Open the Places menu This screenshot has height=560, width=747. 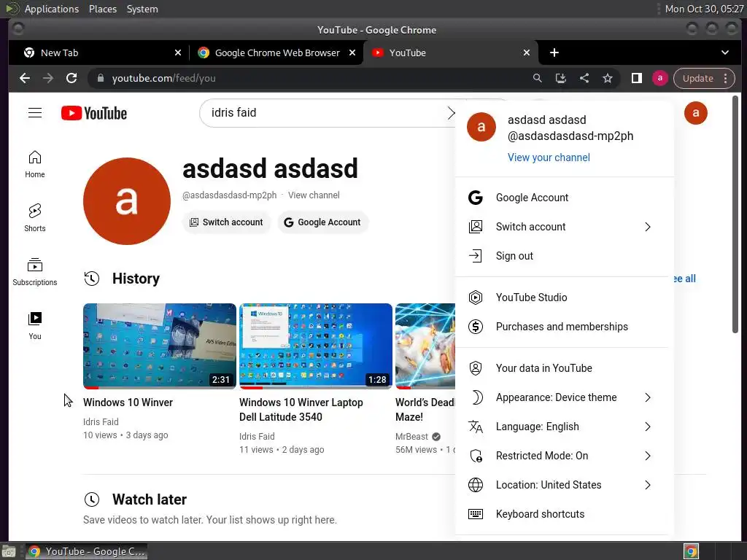tap(103, 9)
